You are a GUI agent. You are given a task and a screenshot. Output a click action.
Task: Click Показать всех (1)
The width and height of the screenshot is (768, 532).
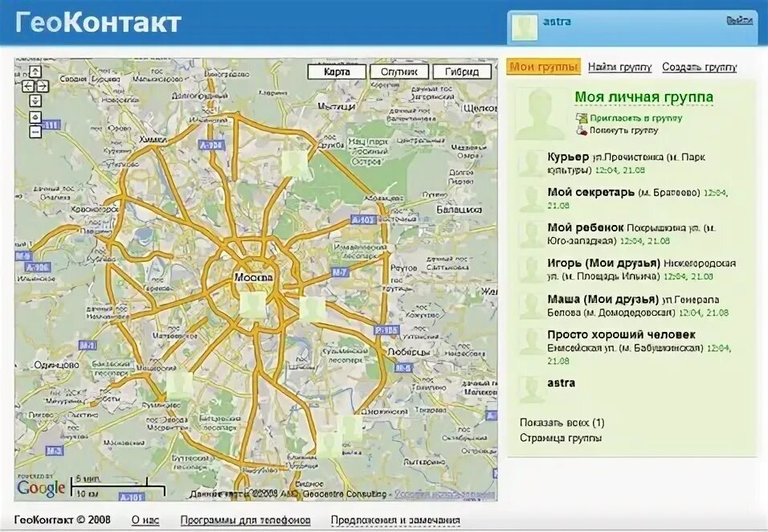point(562,422)
